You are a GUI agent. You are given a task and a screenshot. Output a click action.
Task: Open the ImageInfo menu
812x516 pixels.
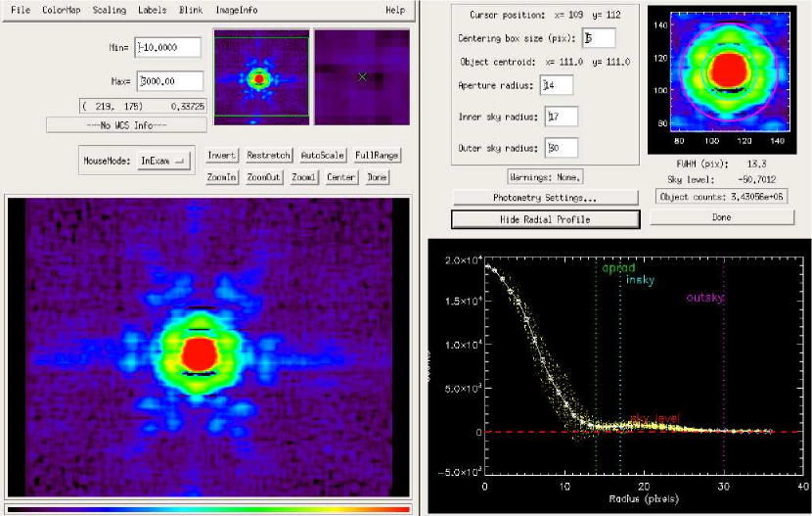tap(236, 10)
